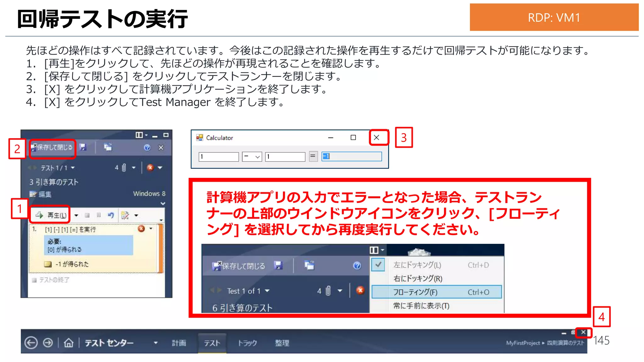Click the back arrow in Test Manager
The width and height of the screenshot is (644, 362).
31,343
